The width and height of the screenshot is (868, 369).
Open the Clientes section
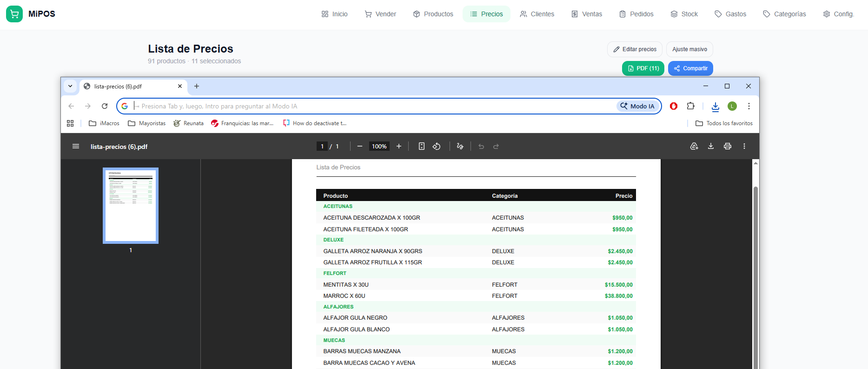(537, 14)
